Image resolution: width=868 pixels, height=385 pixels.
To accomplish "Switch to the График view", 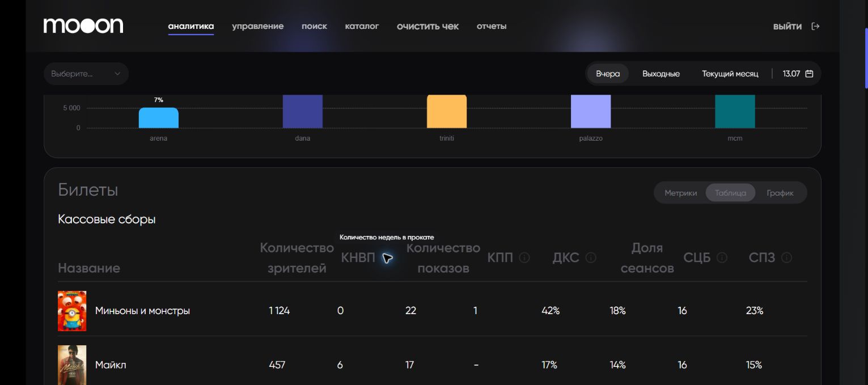I will (780, 193).
